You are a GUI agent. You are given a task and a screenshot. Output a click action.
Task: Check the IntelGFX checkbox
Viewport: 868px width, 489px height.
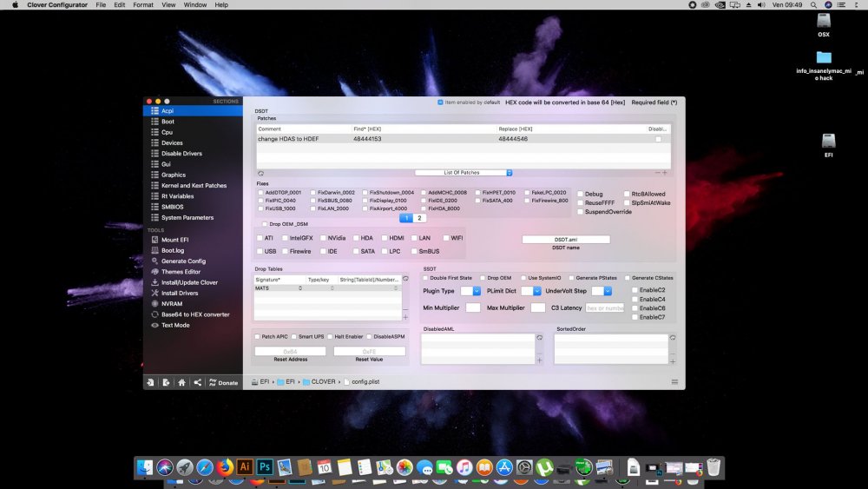tap(285, 238)
